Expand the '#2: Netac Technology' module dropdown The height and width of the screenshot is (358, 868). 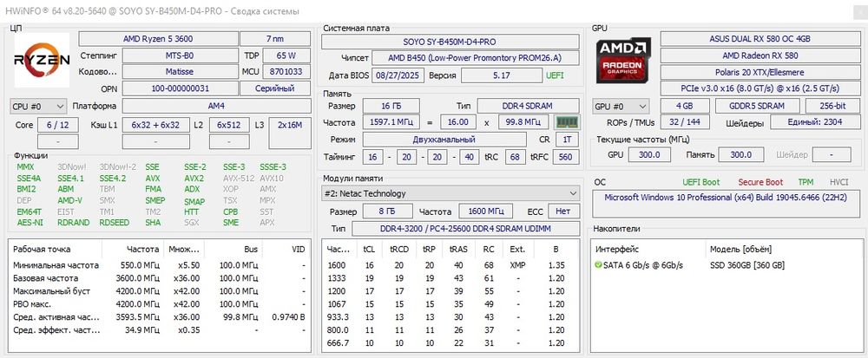(x=450, y=193)
